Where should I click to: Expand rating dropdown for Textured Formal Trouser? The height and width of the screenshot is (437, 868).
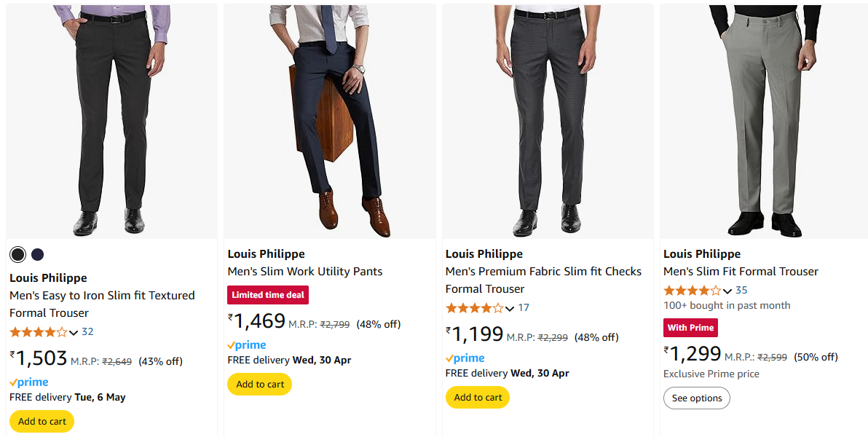tap(74, 332)
